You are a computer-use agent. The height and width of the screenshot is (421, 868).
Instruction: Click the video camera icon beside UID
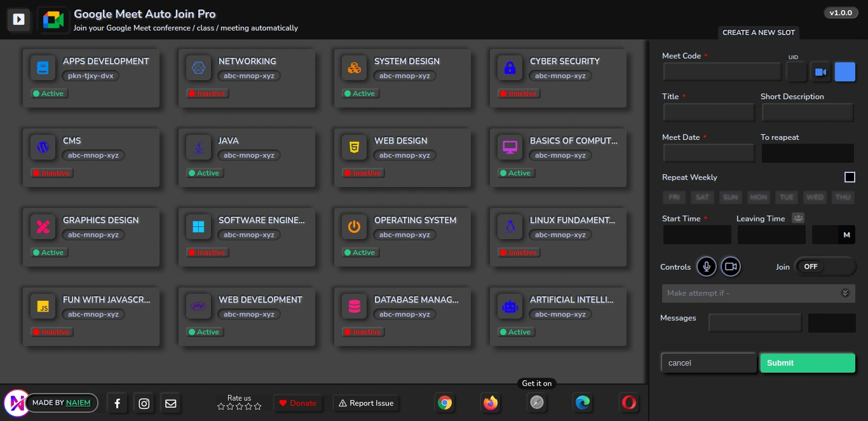pyautogui.click(x=820, y=72)
